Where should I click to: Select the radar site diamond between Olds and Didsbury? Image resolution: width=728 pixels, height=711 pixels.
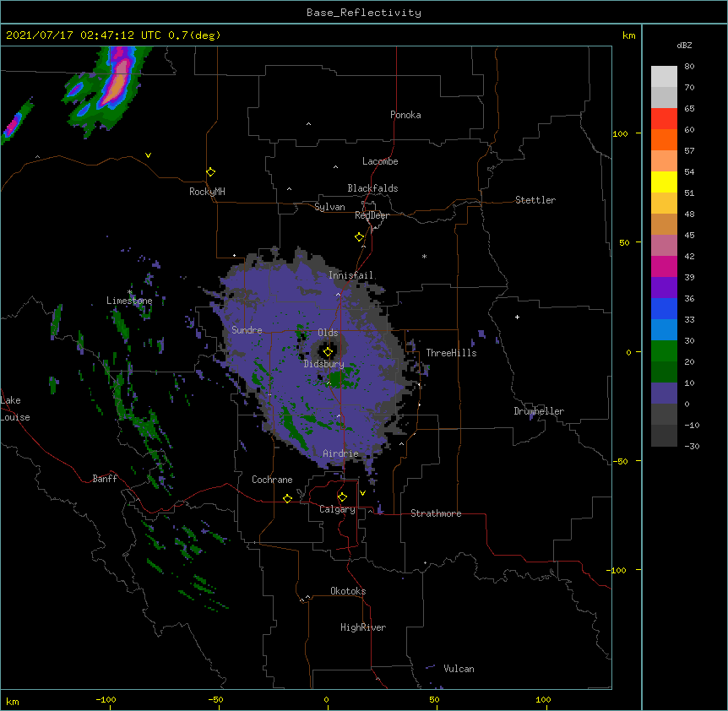click(328, 352)
